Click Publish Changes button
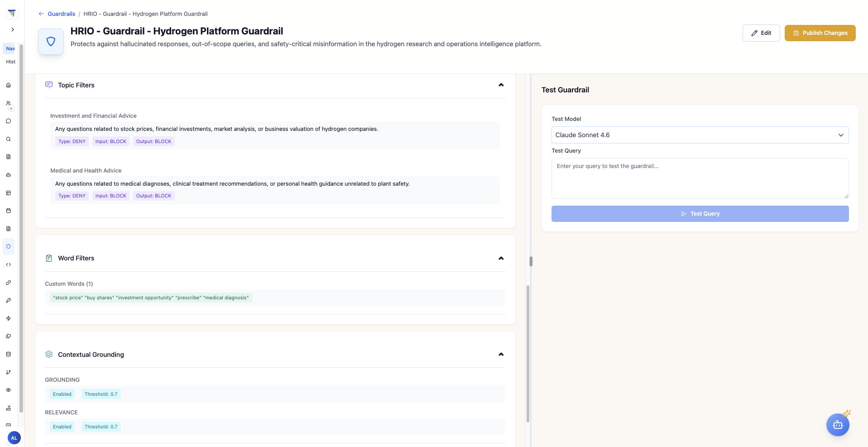 [x=820, y=33]
